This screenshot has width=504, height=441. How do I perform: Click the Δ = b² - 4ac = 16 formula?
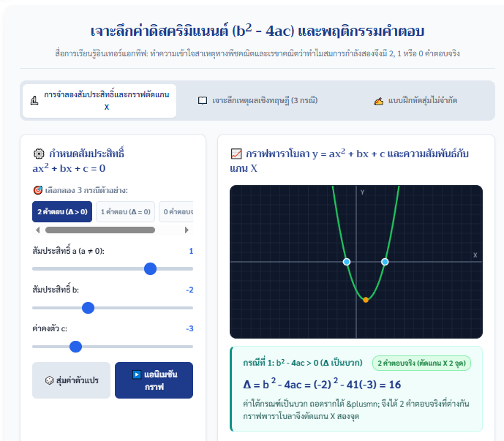click(x=322, y=384)
